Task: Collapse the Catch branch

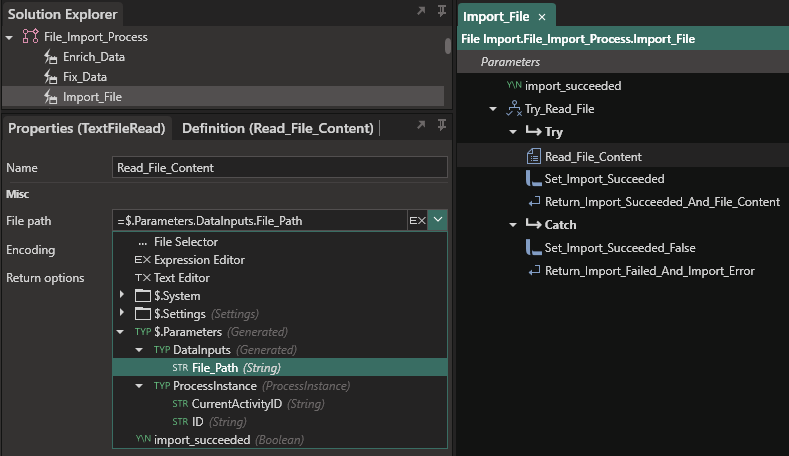Action: (513, 224)
